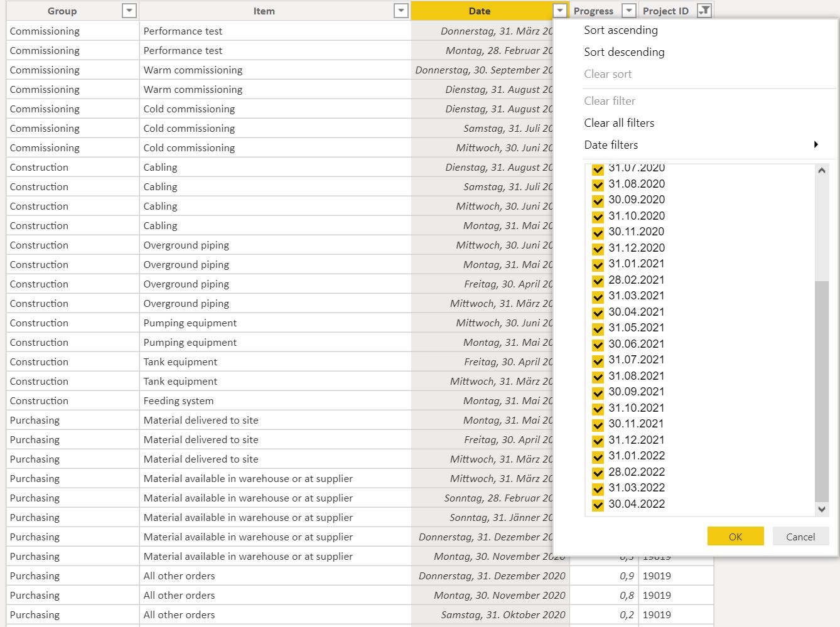The image size is (840, 627).
Task: Cancel the filter dialog
Action: (x=800, y=537)
